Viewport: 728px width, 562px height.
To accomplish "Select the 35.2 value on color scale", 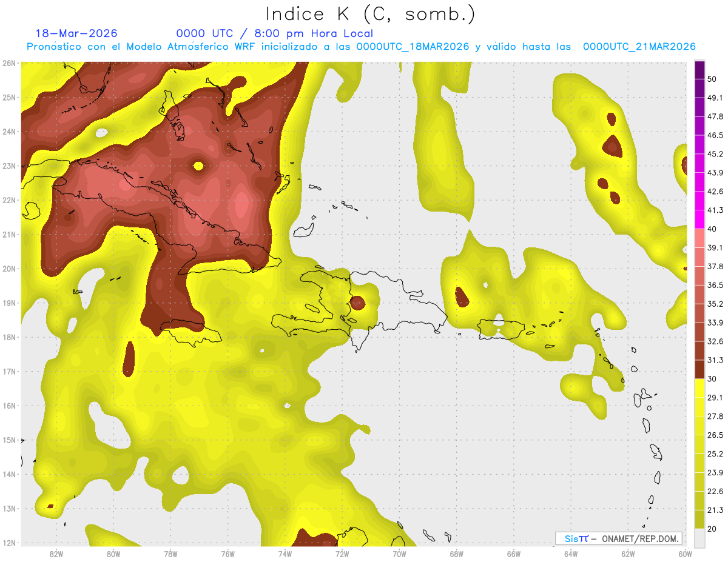I will tap(715, 304).
